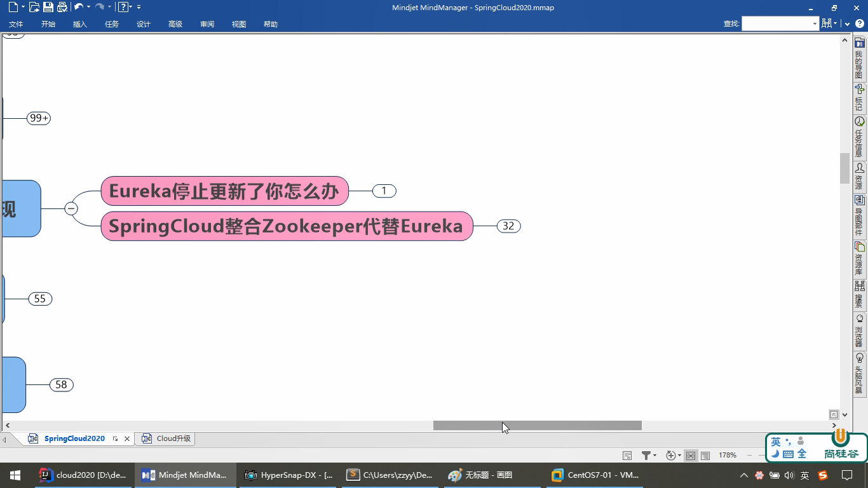868x488 pixels.
Task: Open the 任务信息 task info panel
Action: (860, 137)
